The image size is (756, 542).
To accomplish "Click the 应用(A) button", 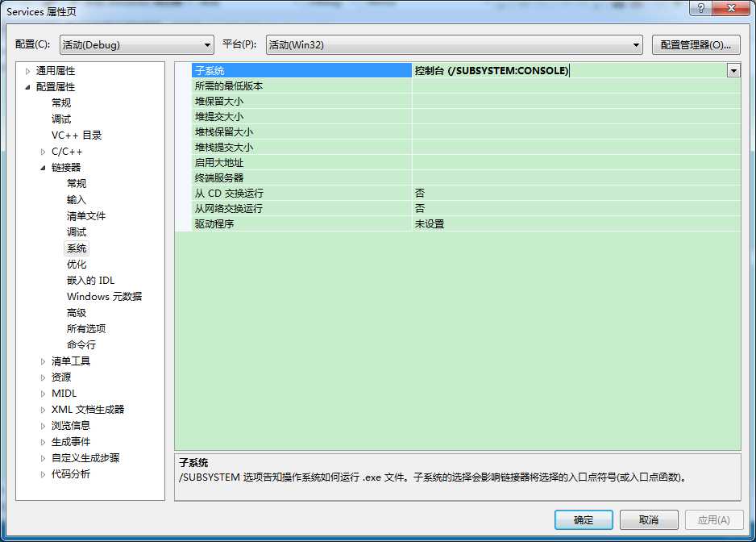I will tap(714, 519).
